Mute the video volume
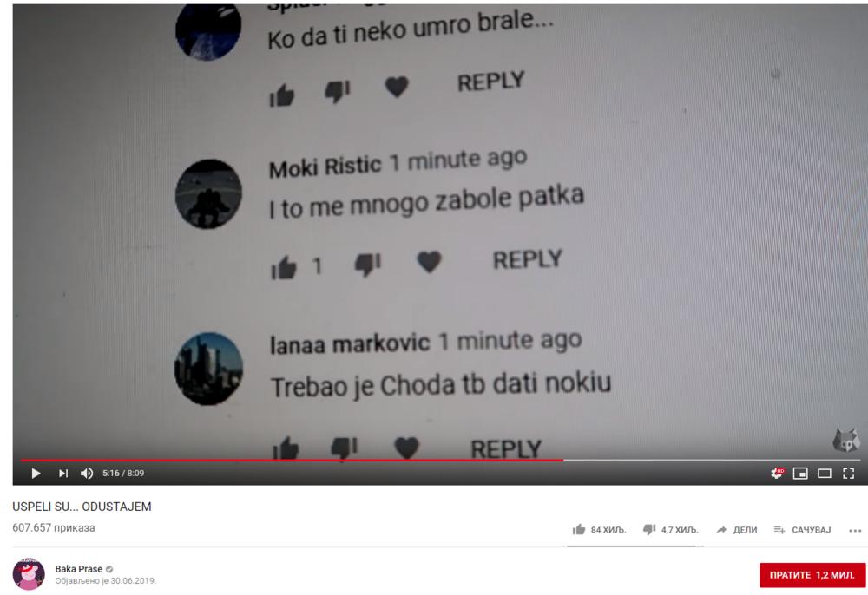The height and width of the screenshot is (595, 868). point(87,474)
